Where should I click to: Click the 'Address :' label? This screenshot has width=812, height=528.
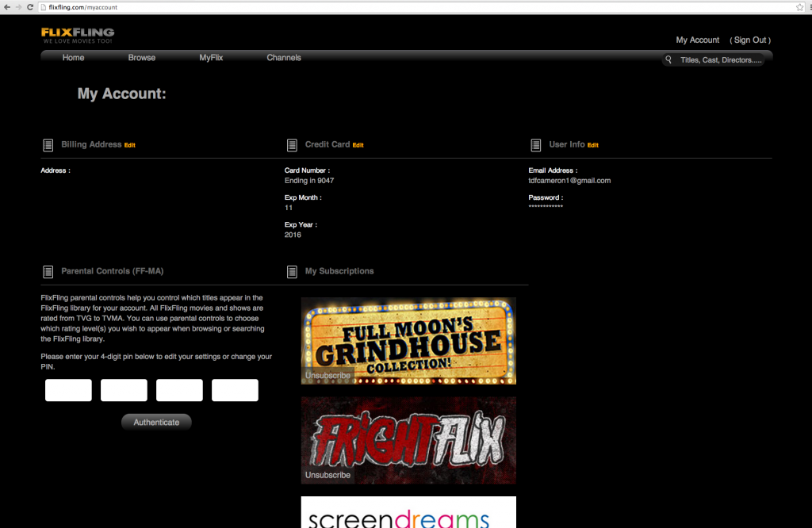click(x=56, y=170)
